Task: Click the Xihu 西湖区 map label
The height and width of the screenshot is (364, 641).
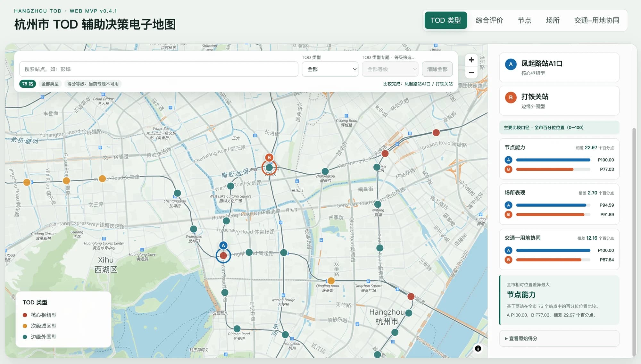Action: coord(106,265)
